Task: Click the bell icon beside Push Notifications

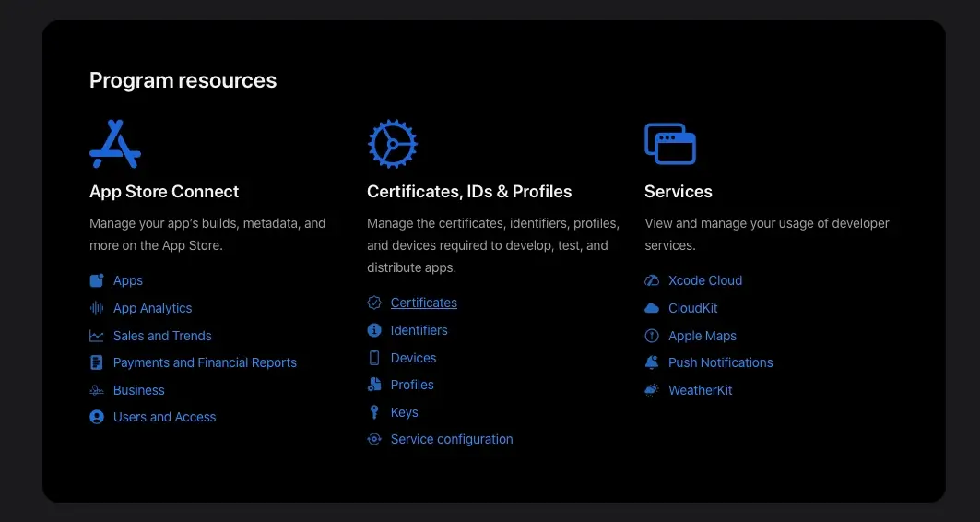Action: point(651,362)
